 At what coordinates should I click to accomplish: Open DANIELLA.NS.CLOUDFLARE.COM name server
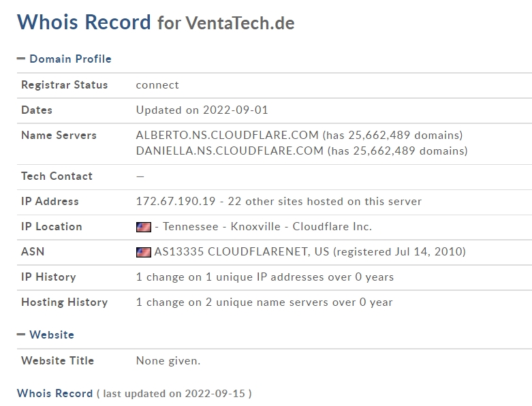coord(230,151)
